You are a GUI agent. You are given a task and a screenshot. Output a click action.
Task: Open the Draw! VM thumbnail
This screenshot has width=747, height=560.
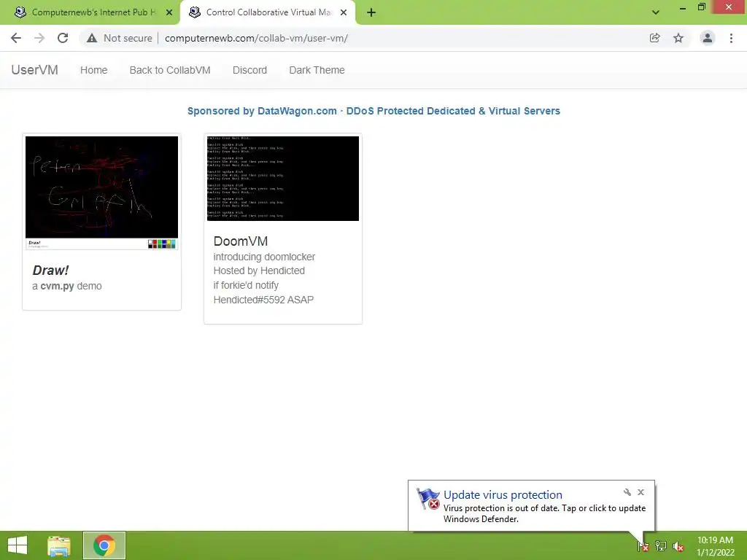[101, 192]
